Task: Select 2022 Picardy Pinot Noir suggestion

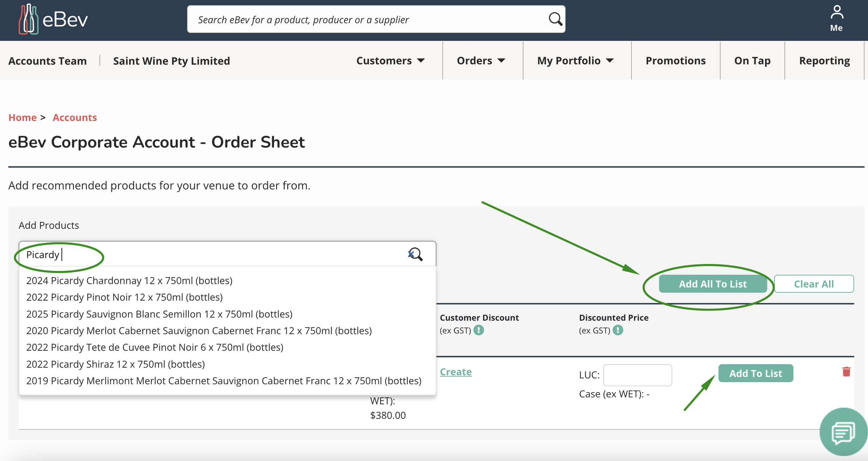Action: (x=124, y=297)
